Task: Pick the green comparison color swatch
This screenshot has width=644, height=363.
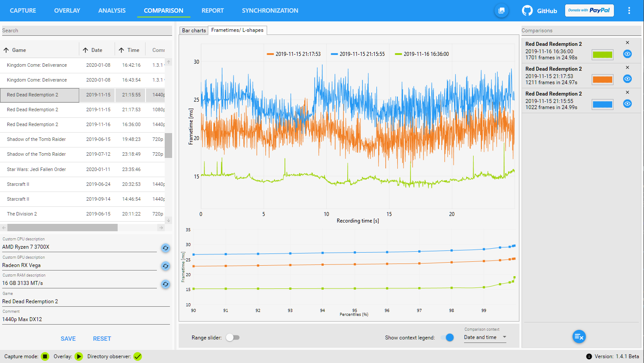Action: click(x=603, y=55)
